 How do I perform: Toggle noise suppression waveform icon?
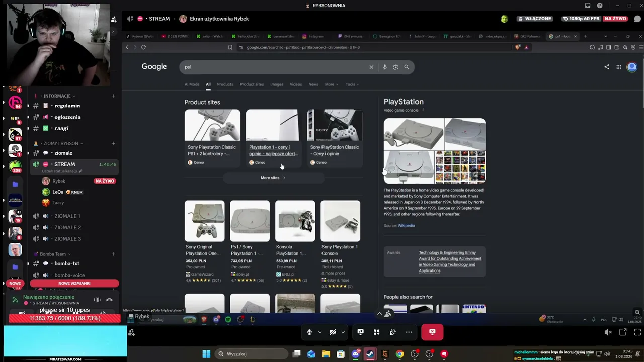pyautogui.click(x=97, y=300)
